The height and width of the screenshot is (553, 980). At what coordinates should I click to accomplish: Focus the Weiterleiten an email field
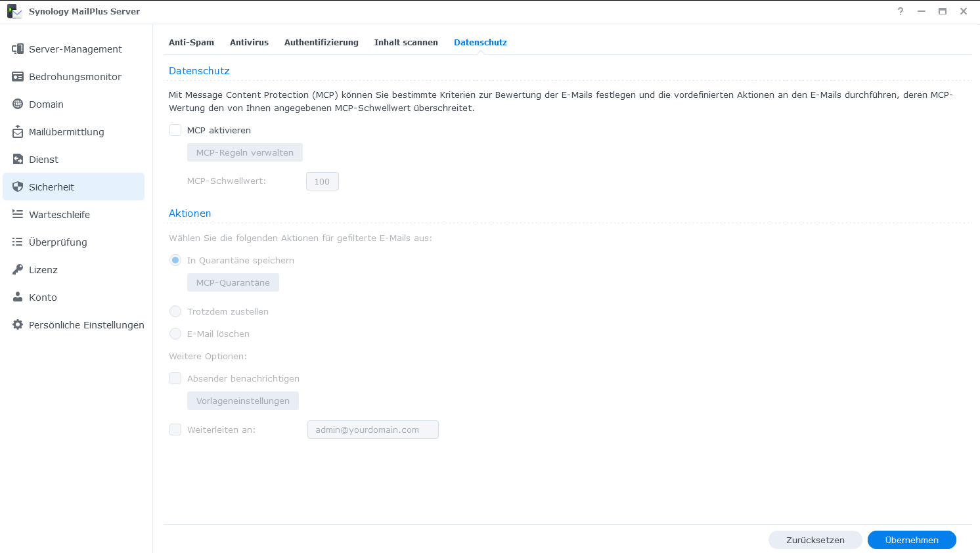pyautogui.click(x=372, y=430)
